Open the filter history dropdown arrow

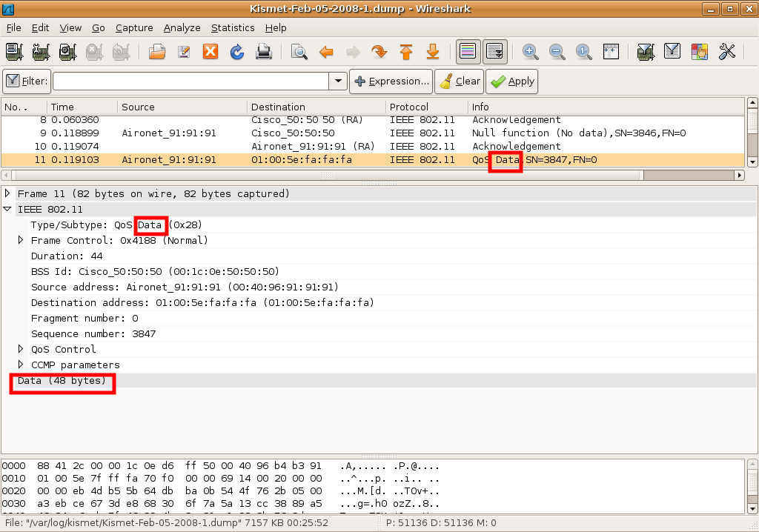pos(338,82)
